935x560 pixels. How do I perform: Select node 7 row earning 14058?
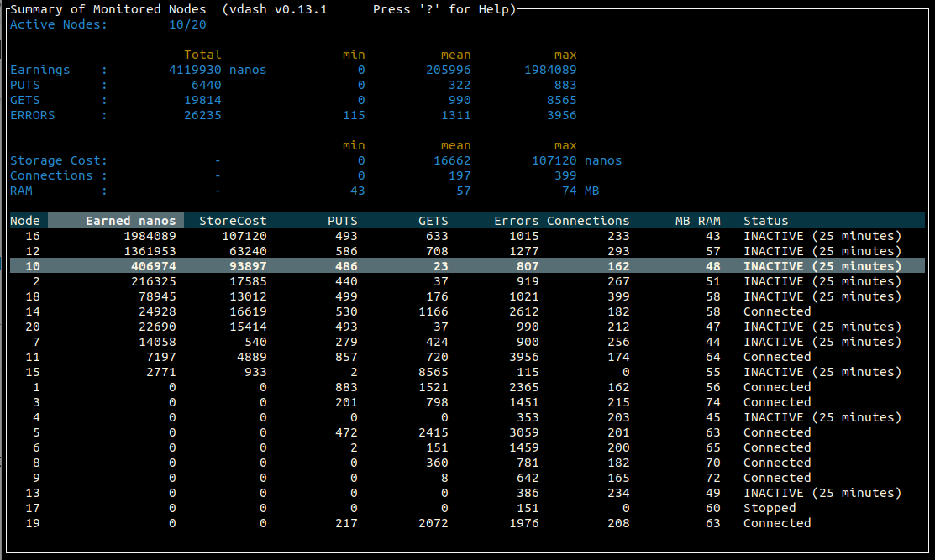tap(467, 342)
